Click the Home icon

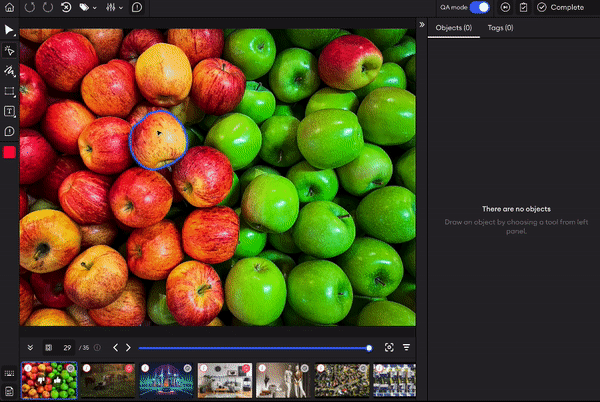click(x=10, y=7)
